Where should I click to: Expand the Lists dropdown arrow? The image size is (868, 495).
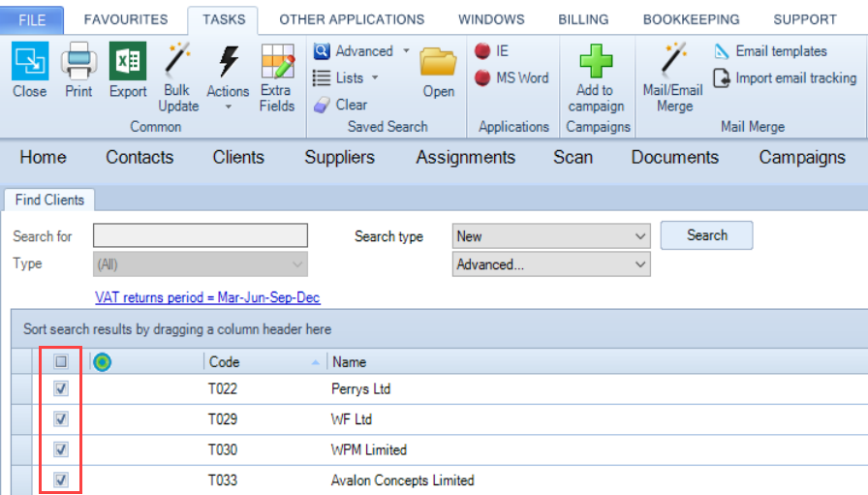click(375, 78)
